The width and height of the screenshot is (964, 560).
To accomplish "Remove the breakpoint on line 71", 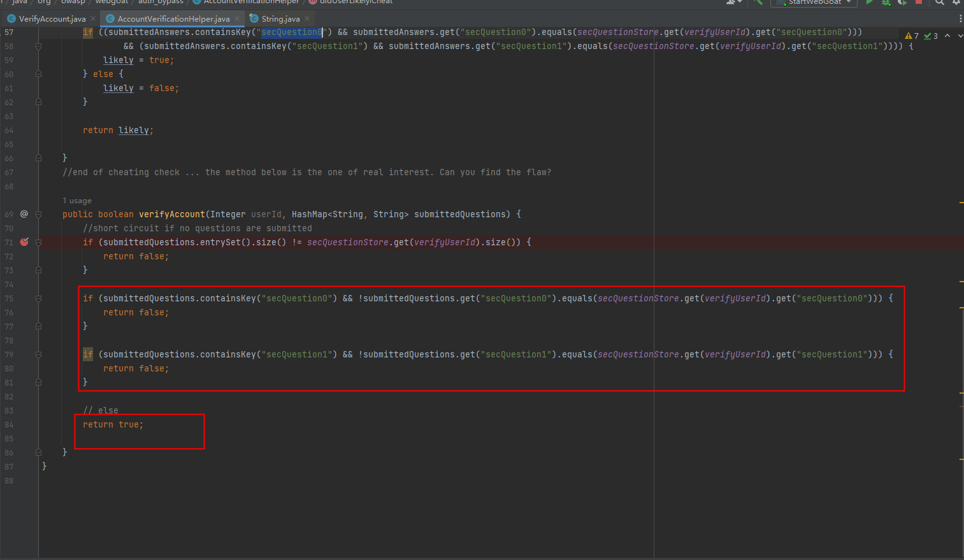I will coord(24,242).
